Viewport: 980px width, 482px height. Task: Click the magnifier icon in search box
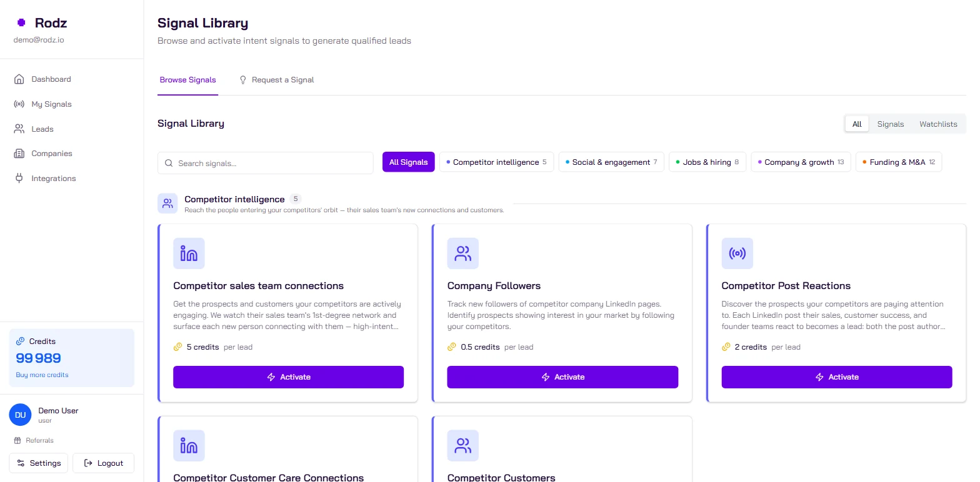pyautogui.click(x=169, y=164)
